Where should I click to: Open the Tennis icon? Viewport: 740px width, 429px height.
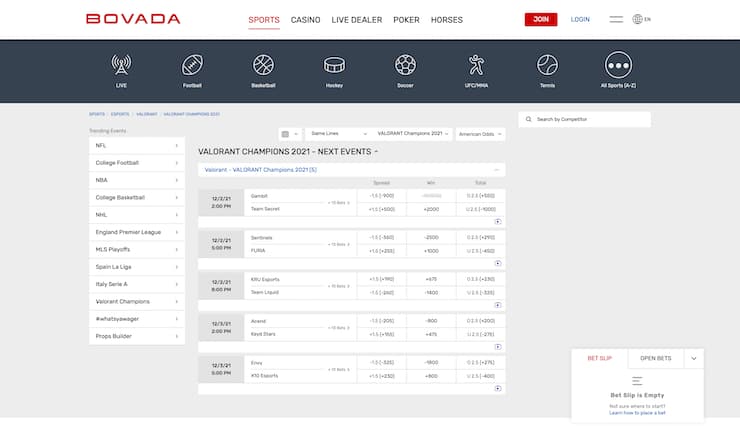click(547, 66)
